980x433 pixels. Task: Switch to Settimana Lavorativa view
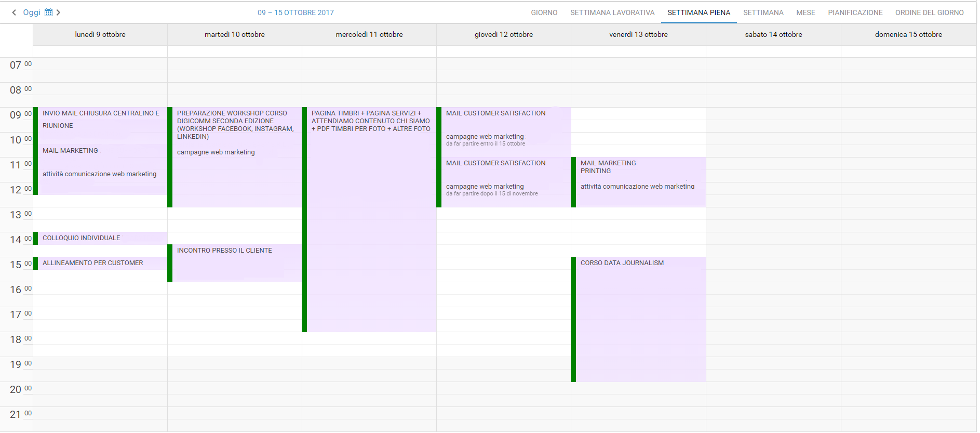(x=612, y=12)
